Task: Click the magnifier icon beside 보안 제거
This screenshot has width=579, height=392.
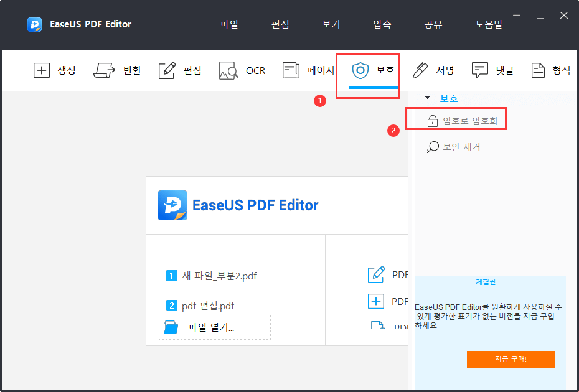Action: pos(433,147)
